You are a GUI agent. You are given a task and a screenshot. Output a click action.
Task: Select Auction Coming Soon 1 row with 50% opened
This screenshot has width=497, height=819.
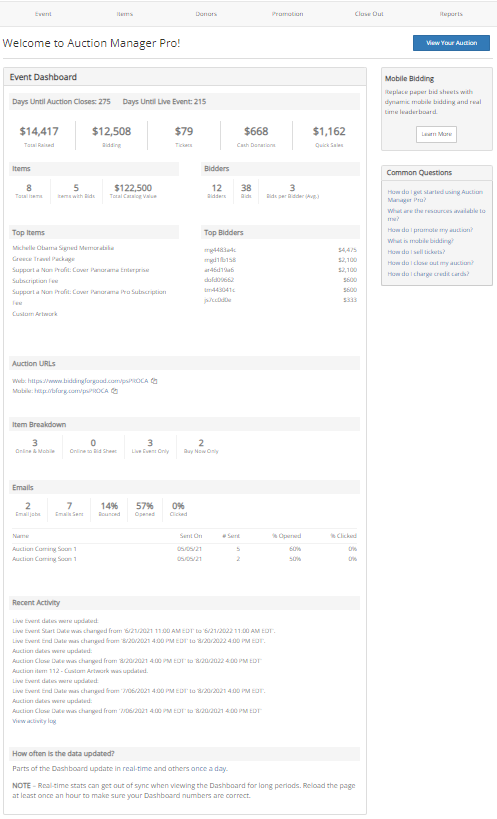click(184, 559)
